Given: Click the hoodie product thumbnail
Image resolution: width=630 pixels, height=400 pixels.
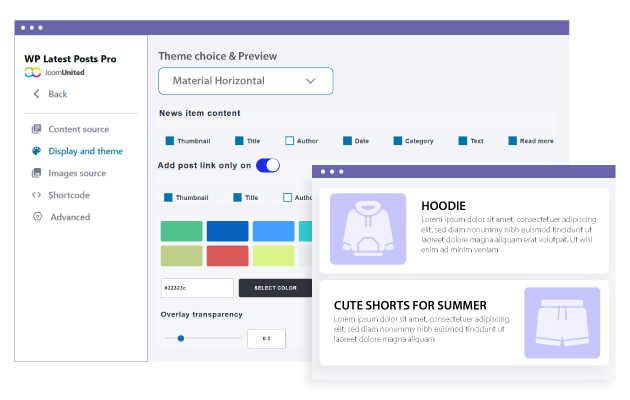Looking at the screenshot, I should [367, 229].
